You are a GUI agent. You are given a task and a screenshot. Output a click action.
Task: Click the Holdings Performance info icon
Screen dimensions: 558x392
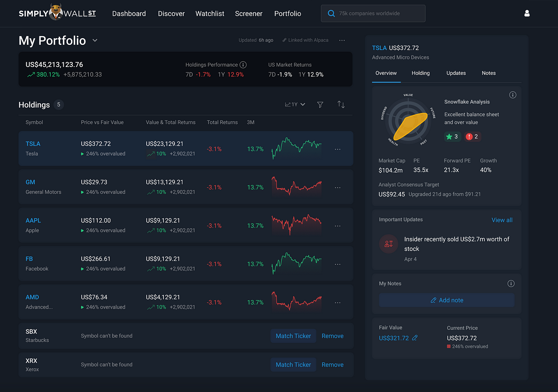tap(243, 65)
